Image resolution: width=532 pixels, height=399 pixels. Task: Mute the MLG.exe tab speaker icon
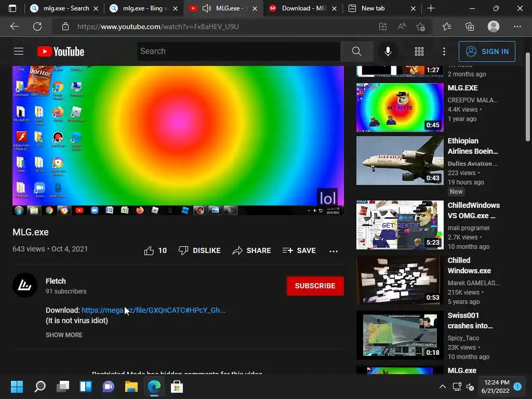207,8
